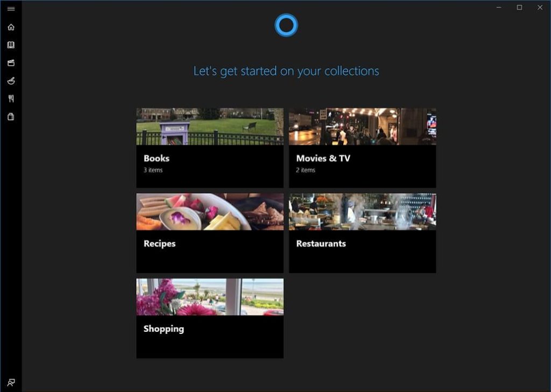The image size is (551, 392).
Task: Click the Shopping flowers thumbnail
Action: 209,296
